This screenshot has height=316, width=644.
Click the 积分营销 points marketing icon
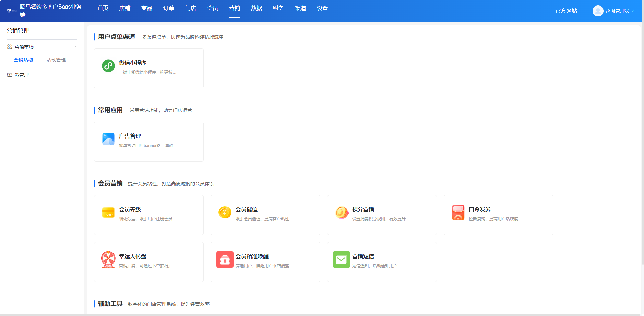(x=341, y=212)
